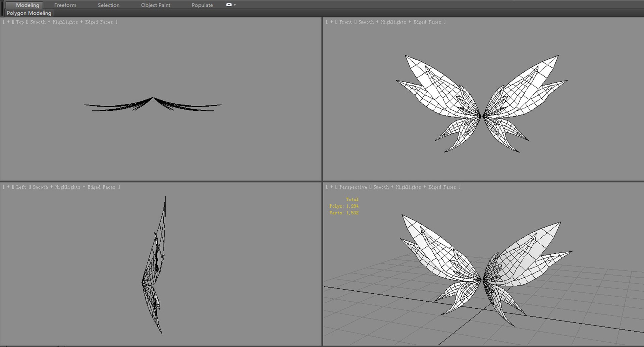Open the Freeform ribbon tab
This screenshot has height=347, width=644.
[65, 5]
